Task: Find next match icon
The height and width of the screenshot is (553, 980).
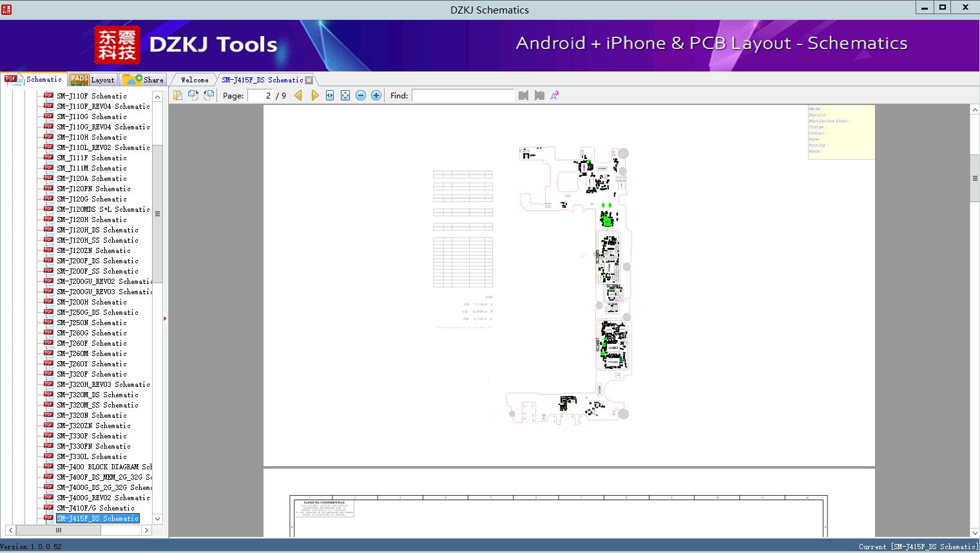Action: 539,95
